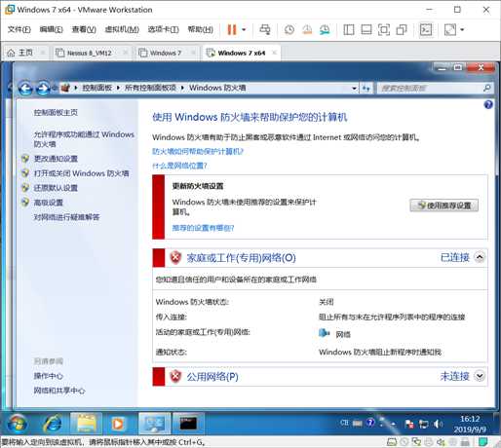501x448 pixels.
Task: Click the refresh button beside the address bar
Action: [366, 89]
